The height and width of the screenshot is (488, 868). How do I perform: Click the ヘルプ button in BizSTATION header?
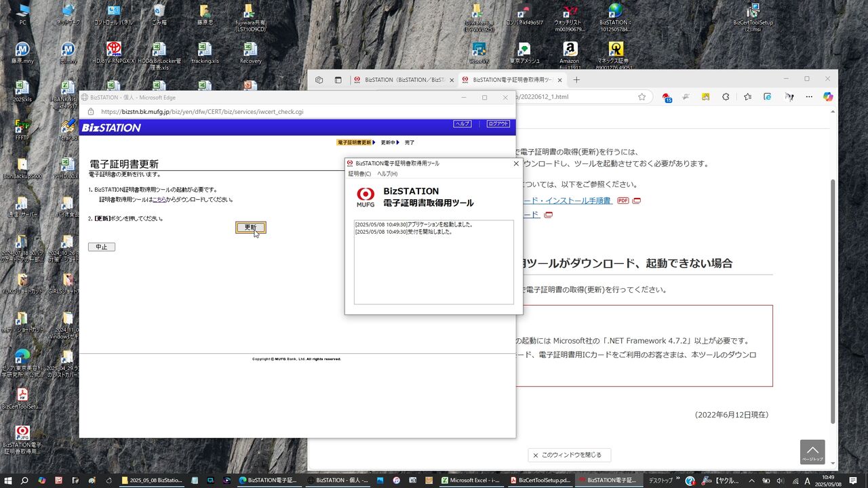pos(462,124)
